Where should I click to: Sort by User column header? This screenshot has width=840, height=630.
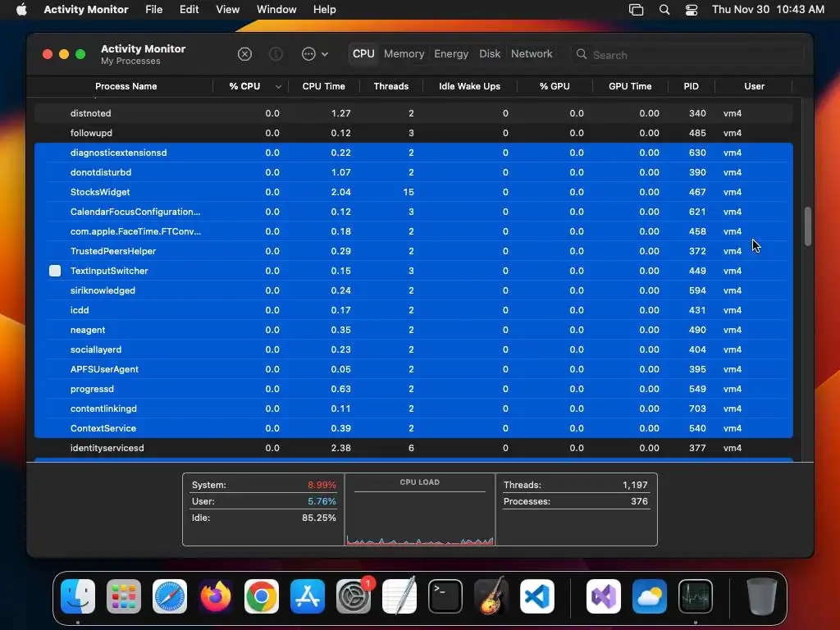(x=754, y=86)
